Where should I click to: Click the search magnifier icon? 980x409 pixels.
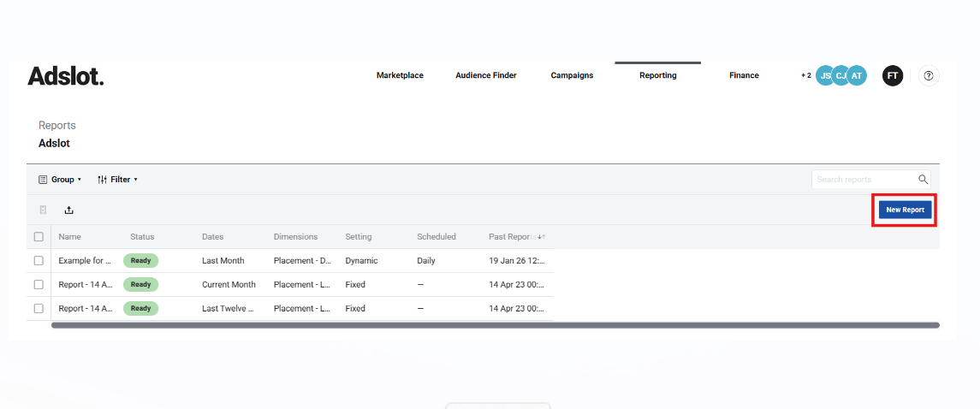coord(923,180)
